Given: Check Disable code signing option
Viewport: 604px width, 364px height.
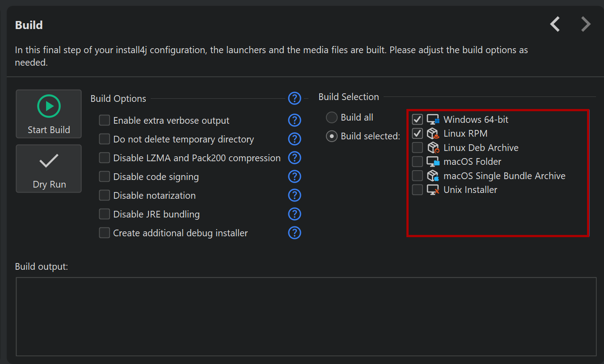Looking at the screenshot, I should (105, 177).
